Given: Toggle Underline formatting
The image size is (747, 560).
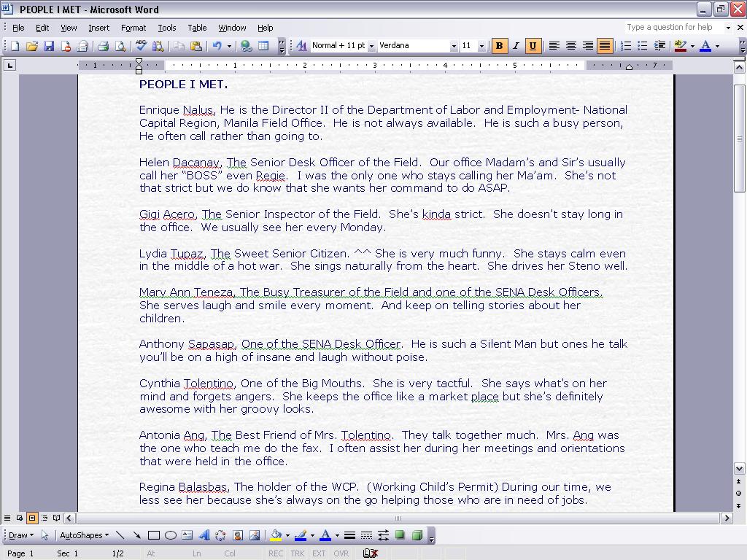Looking at the screenshot, I should coord(533,46).
